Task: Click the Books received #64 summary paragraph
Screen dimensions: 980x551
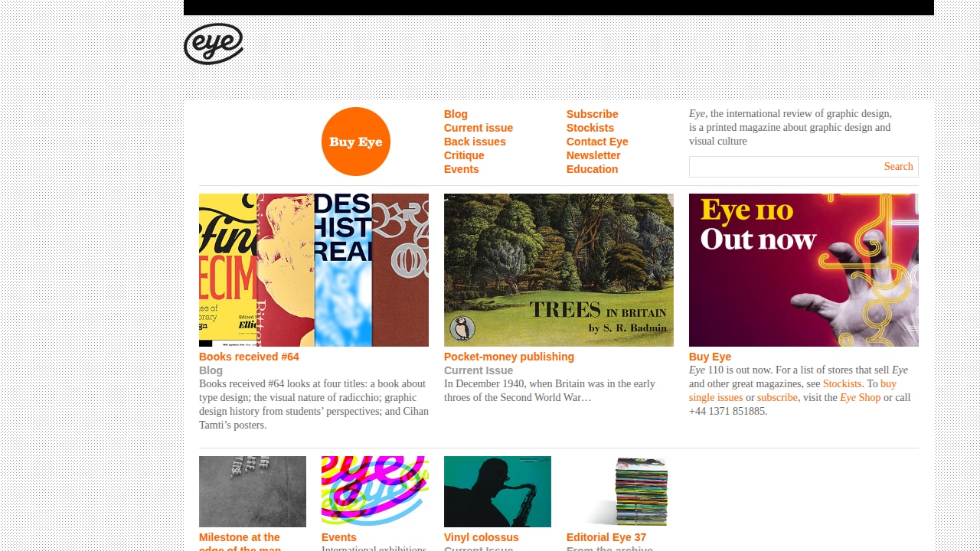Action: (314, 405)
